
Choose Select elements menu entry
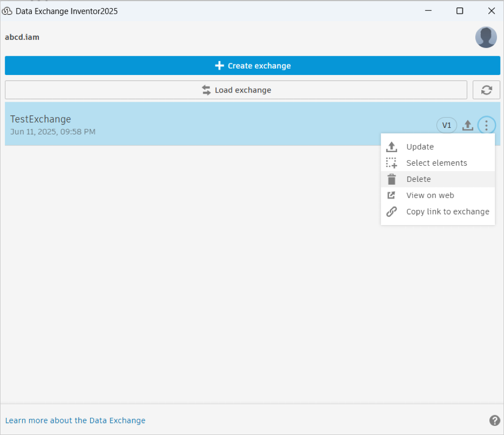pos(436,163)
